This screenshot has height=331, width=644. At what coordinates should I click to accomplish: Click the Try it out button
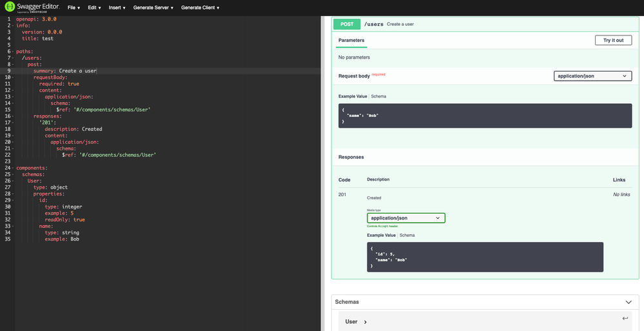click(x=612, y=40)
